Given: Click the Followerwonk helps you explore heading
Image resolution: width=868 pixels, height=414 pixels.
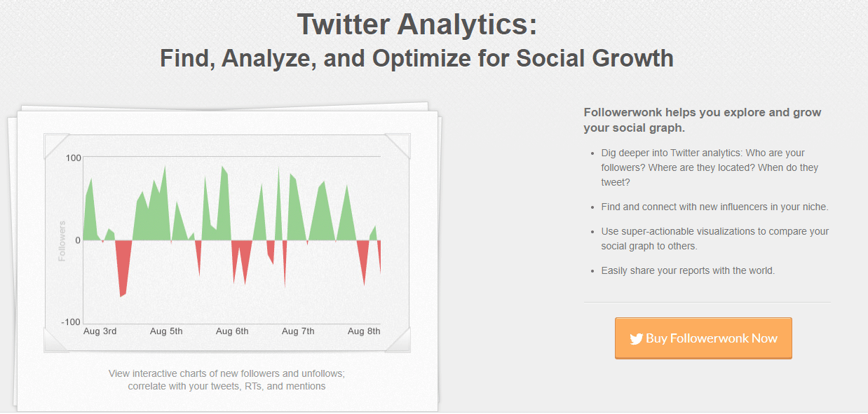Looking at the screenshot, I should pyautogui.click(x=703, y=120).
